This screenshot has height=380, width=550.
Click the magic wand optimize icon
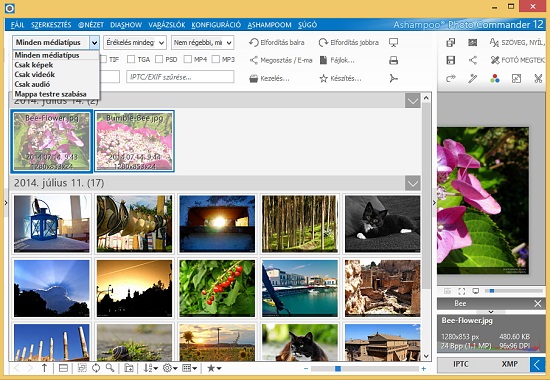coord(472,78)
